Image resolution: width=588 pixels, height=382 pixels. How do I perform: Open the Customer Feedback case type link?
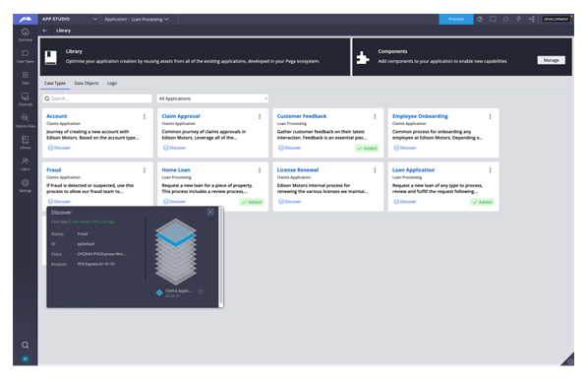click(x=302, y=116)
